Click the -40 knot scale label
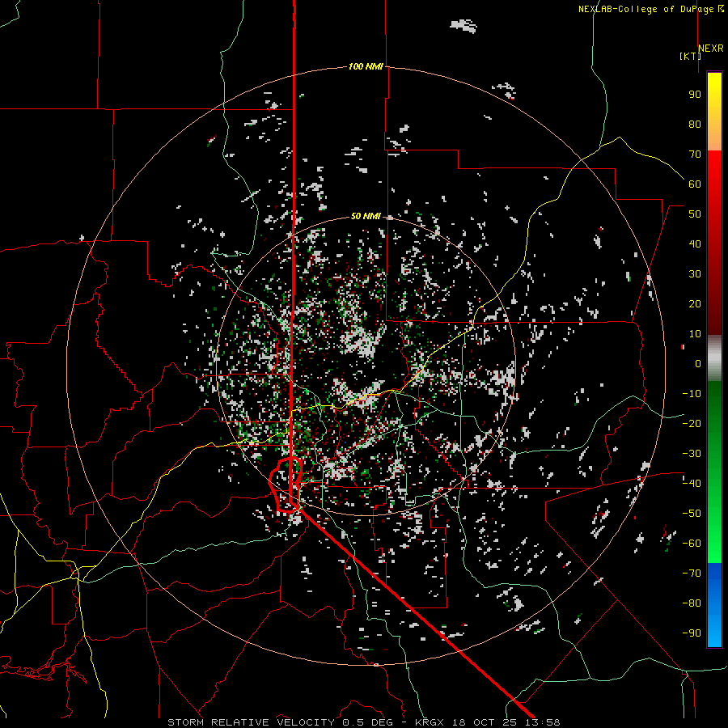 click(692, 484)
